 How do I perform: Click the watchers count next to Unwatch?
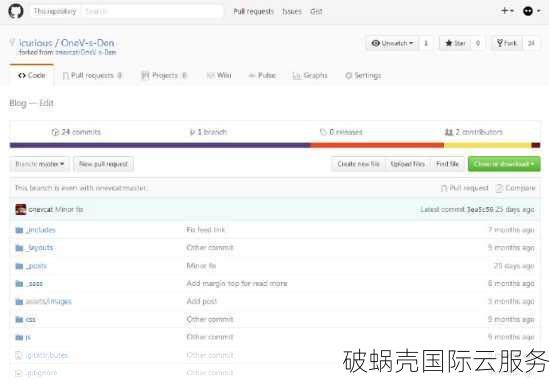click(426, 43)
